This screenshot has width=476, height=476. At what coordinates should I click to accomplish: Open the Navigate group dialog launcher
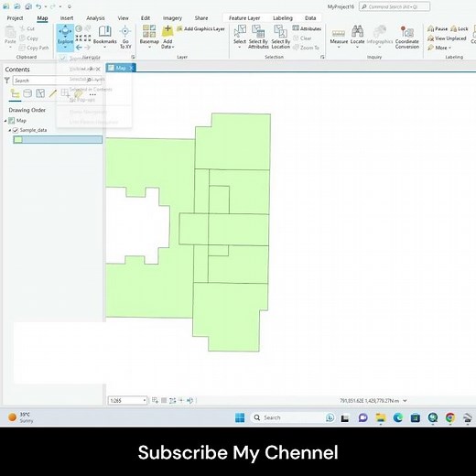tap(133, 57)
